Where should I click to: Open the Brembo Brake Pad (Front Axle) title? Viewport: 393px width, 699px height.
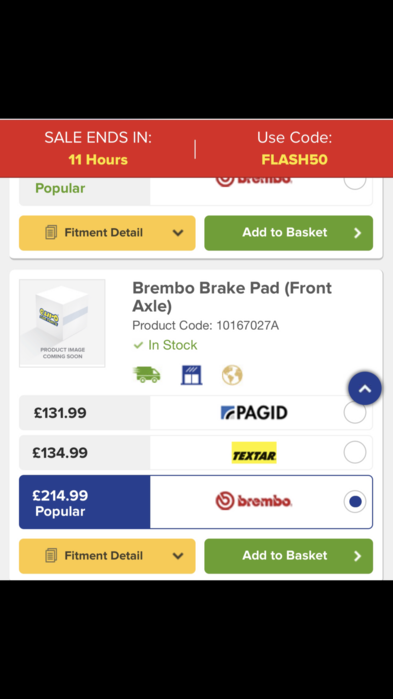pos(232,297)
